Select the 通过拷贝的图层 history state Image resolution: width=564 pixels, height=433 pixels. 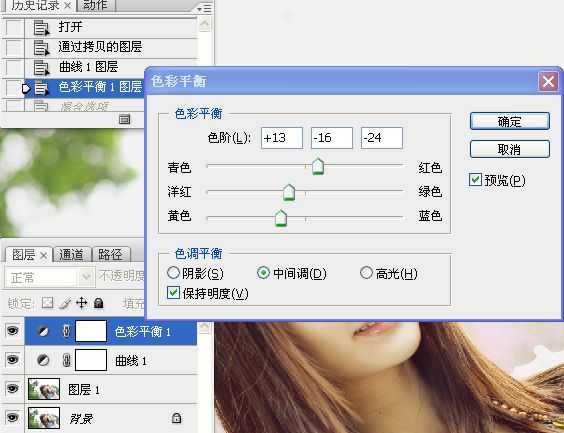(x=111, y=47)
